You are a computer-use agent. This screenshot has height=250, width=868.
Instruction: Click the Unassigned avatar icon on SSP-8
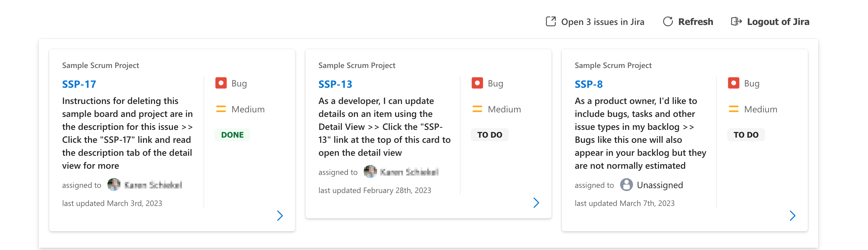tap(626, 185)
